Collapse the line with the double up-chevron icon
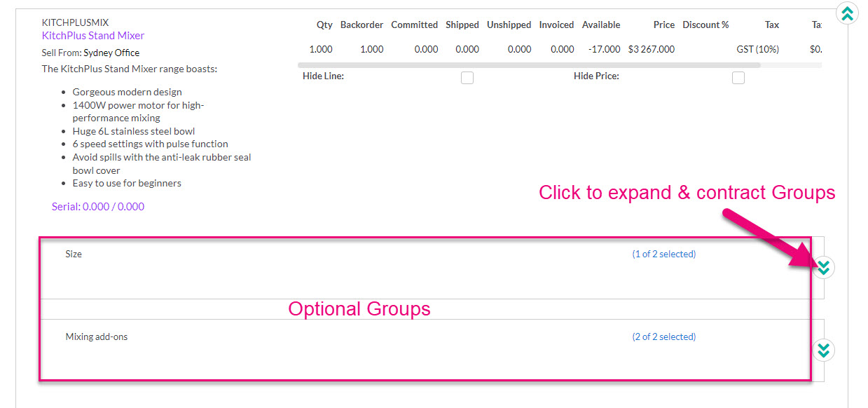The width and height of the screenshot is (868, 408). tap(847, 13)
